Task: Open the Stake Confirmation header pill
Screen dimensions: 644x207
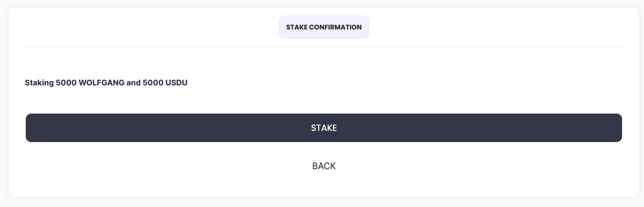Action: (324, 27)
